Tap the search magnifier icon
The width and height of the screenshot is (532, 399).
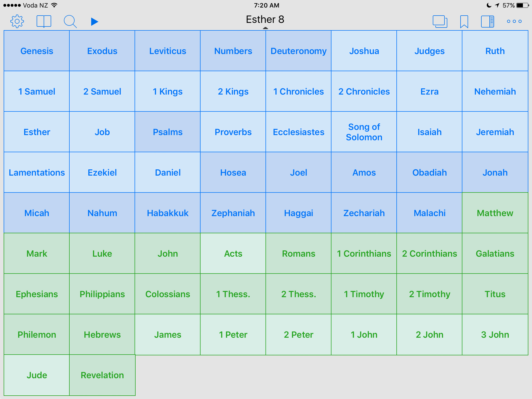pyautogui.click(x=70, y=21)
